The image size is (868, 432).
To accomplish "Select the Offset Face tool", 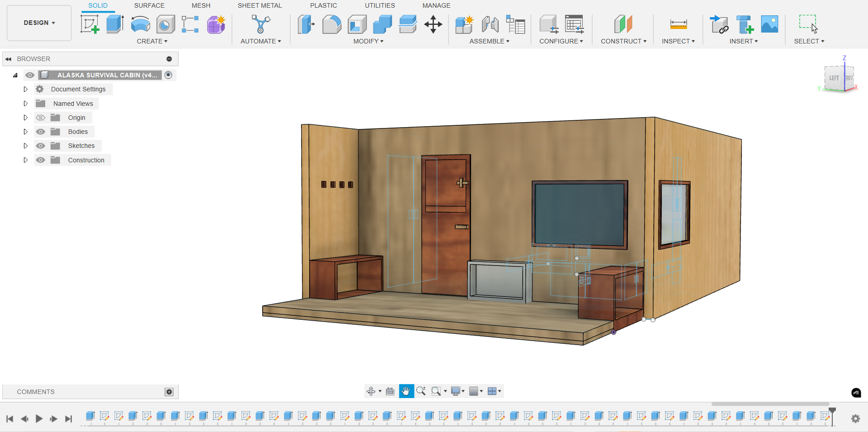I will [x=408, y=24].
